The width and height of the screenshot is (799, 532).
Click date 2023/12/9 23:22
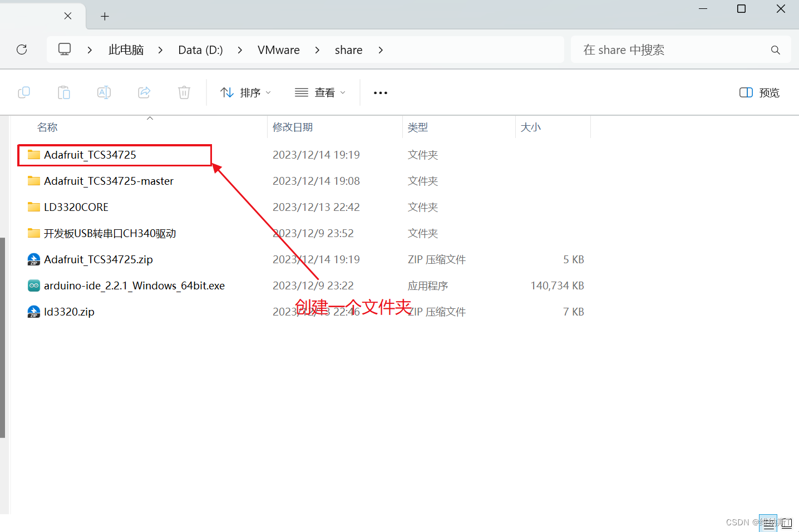pos(313,285)
